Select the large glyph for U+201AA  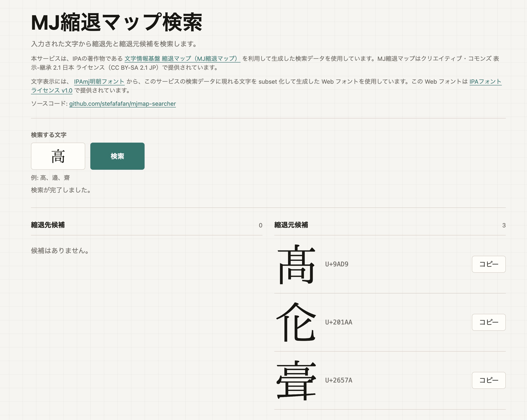pyautogui.click(x=296, y=322)
